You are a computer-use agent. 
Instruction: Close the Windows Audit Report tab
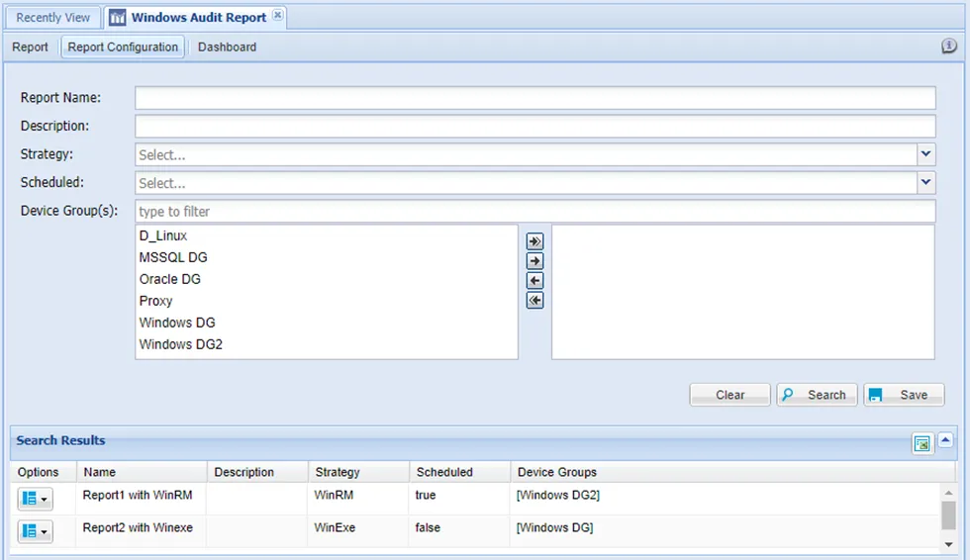tap(278, 15)
